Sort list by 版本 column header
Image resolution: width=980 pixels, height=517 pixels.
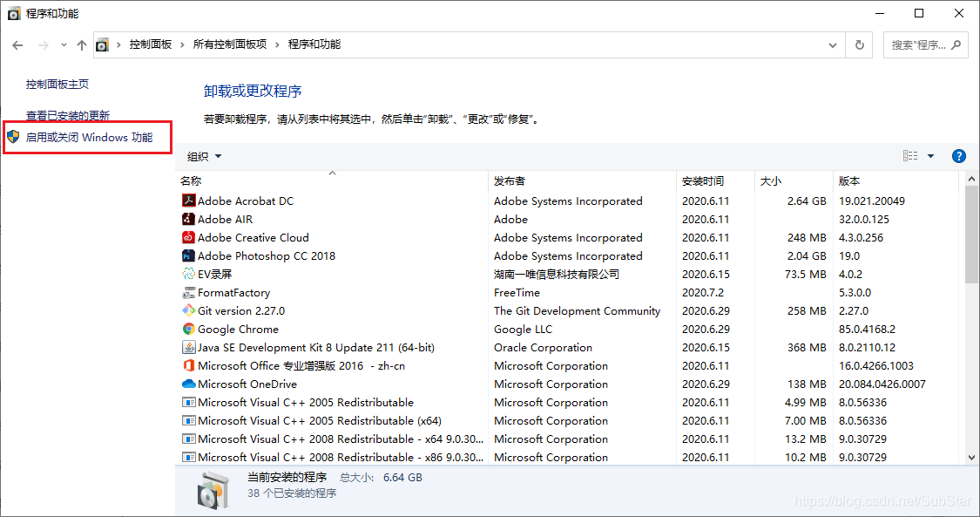coord(896,180)
